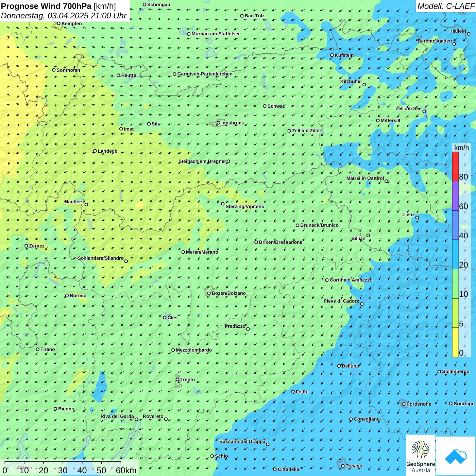476x476 pixels.
Task: Select the Kitzbühel city label
Action: click(351, 81)
